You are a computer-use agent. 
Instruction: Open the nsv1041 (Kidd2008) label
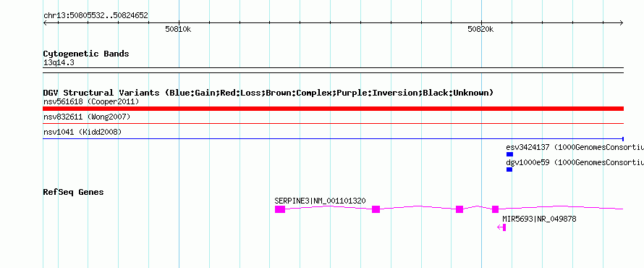click(x=82, y=132)
